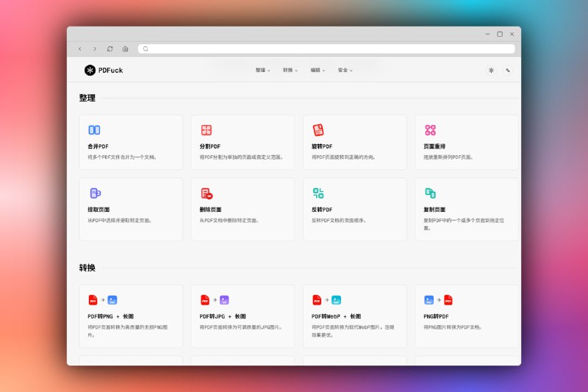The width and height of the screenshot is (588, 392).
Task: Open the 页面重排 tool title
Action: coord(434,146)
